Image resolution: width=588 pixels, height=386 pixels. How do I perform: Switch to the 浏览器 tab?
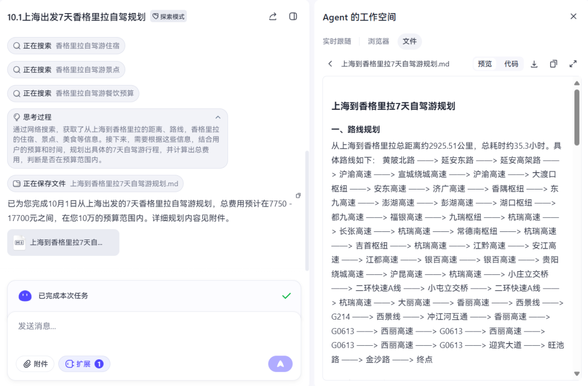(x=378, y=41)
